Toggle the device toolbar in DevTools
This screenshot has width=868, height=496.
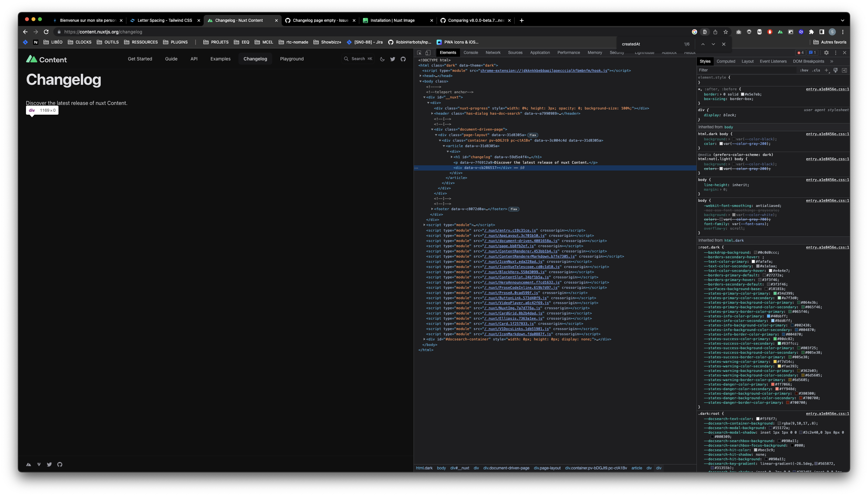point(428,53)
